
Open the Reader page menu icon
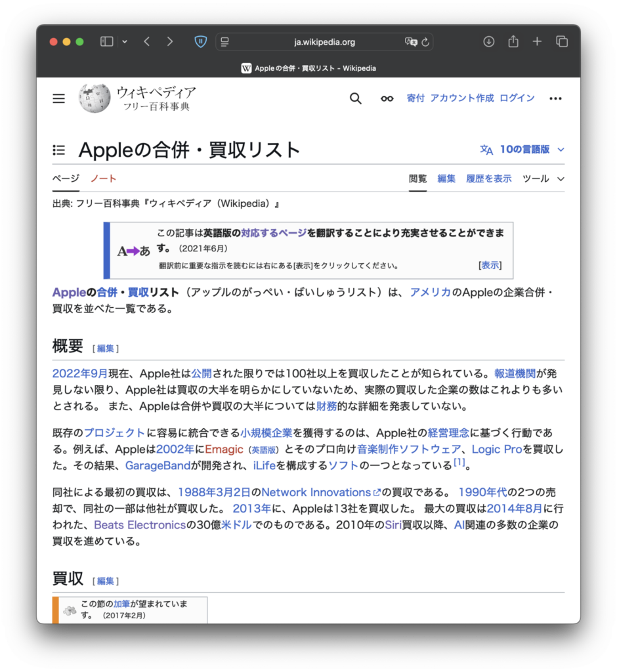pyautogui.click(x=224, y=41)
